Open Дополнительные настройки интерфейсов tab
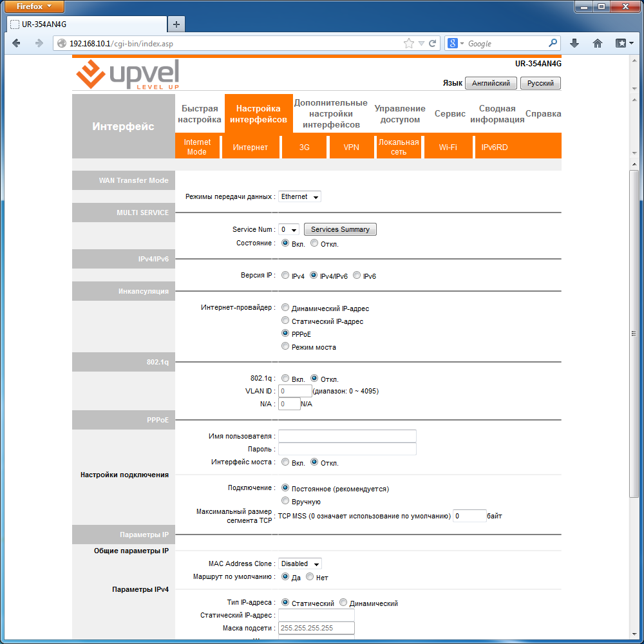 point(331,114)
